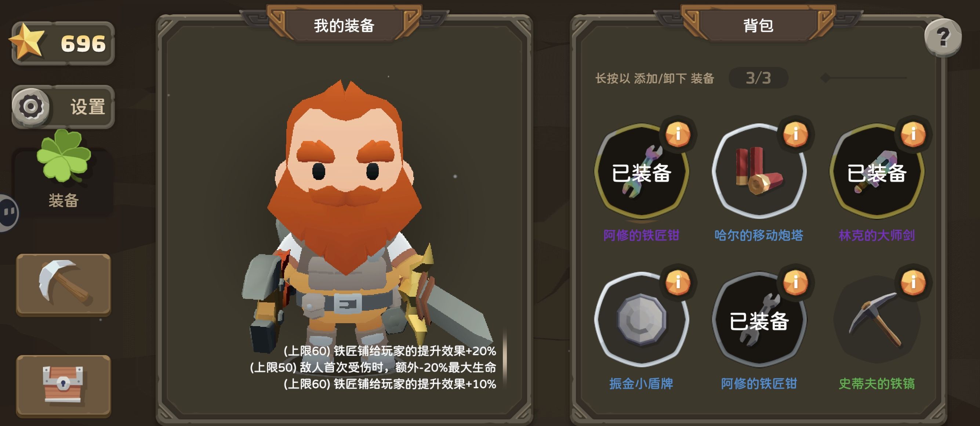This screenshot has height=426, width=980.
Task: Toggle equipped 林克的大师剑 sword
Action: [x=876, y=171]
